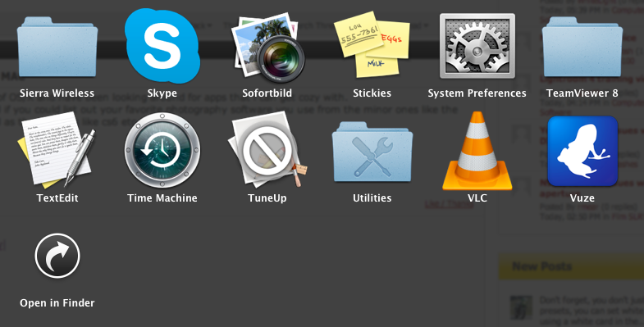Viewport: 644px width, 327px height.
Task: Open the Utilities folder
Action: click(372, 152)
